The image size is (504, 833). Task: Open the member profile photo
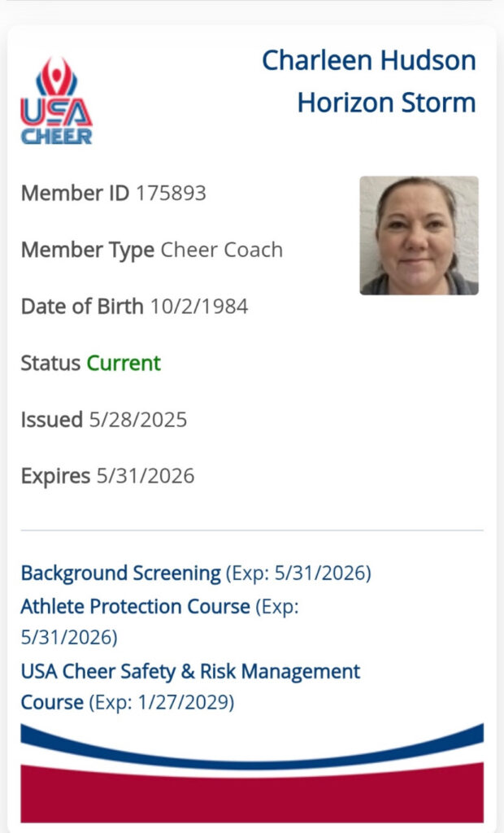(419, 235)
